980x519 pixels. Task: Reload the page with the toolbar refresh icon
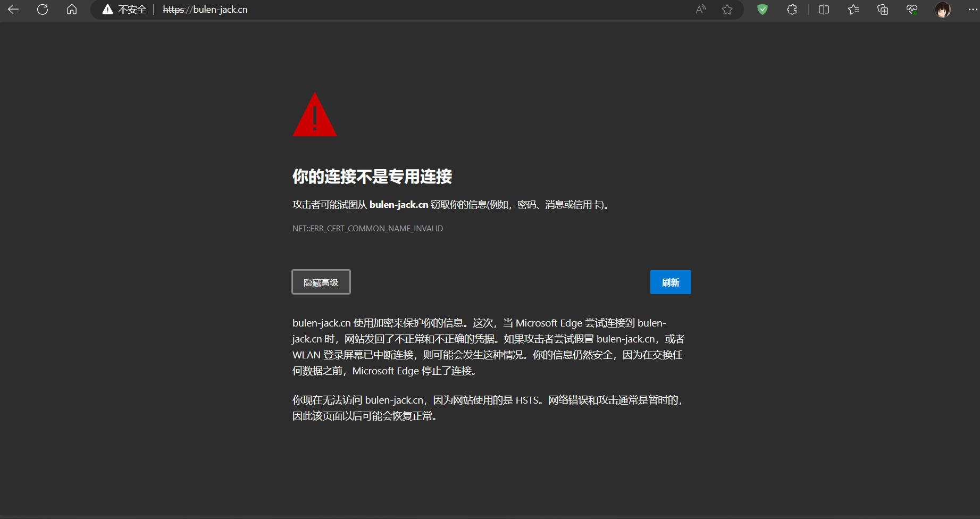coord(43,10)
